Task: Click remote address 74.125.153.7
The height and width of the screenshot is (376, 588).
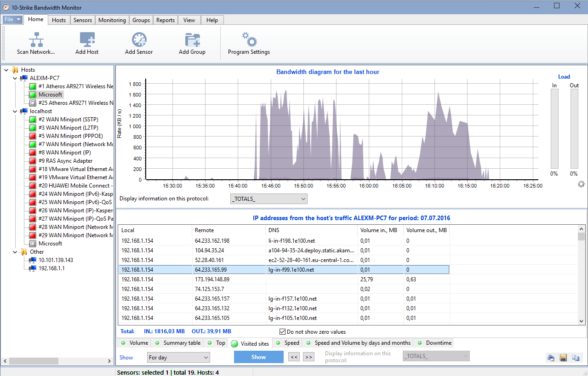Action: point(209,289)
